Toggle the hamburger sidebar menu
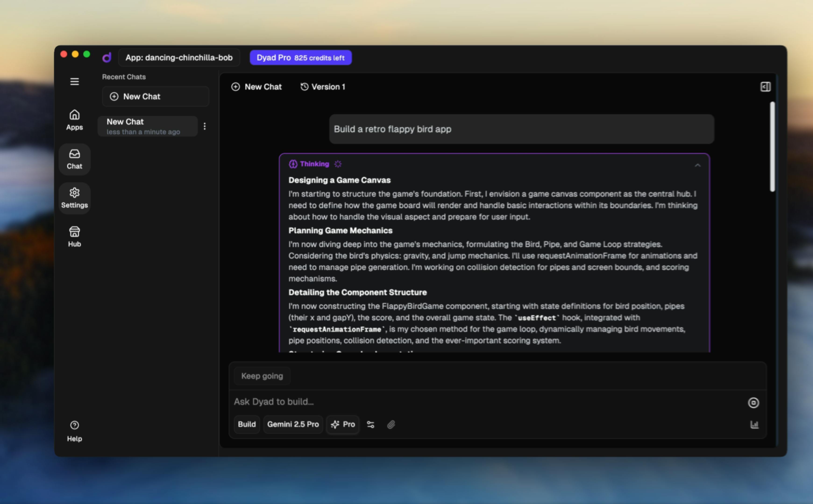This screenshot has height=504, width=813. (x=75, y=82)
